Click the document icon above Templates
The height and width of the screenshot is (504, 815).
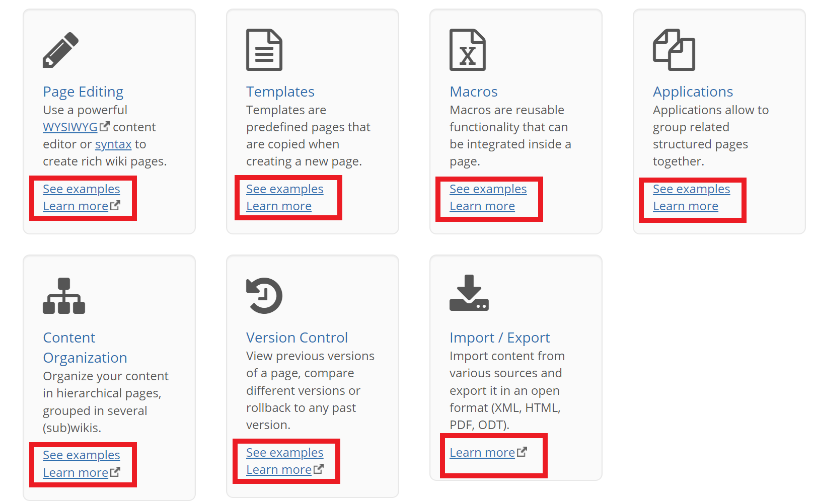[264, 50]
